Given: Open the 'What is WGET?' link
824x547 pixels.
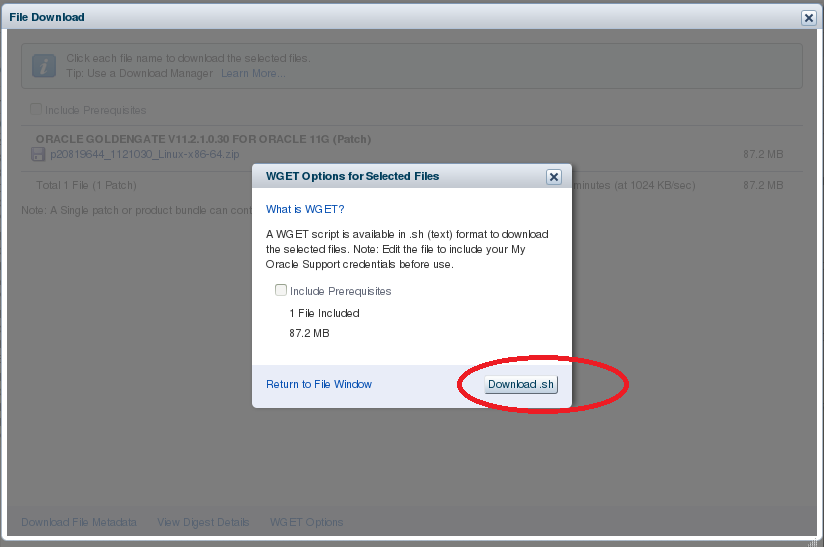Looking at the screenshot, I should coord(305,209).
